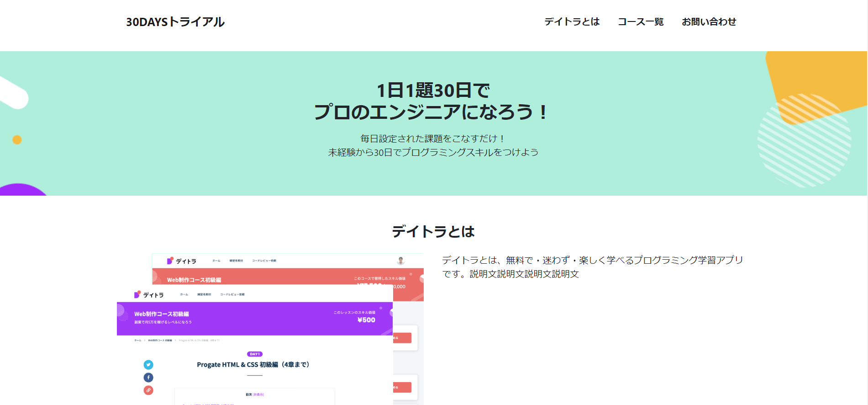
Task: Go to the お問い合わせ page
Action: [x=709, y=22]
